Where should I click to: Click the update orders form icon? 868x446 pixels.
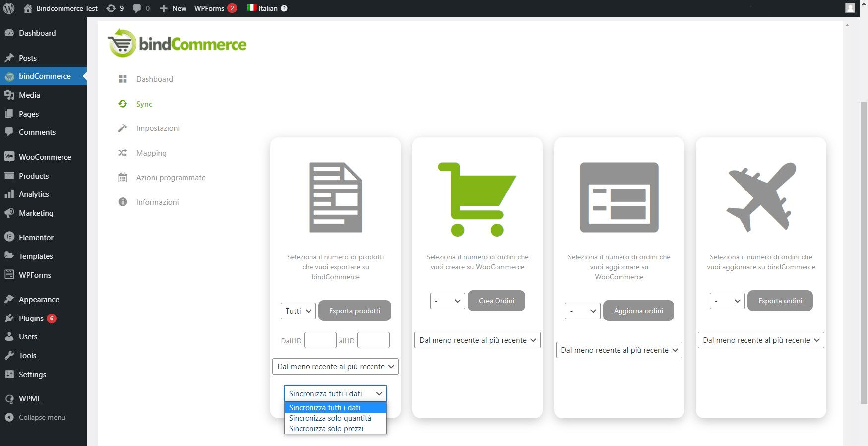point(619,197)
